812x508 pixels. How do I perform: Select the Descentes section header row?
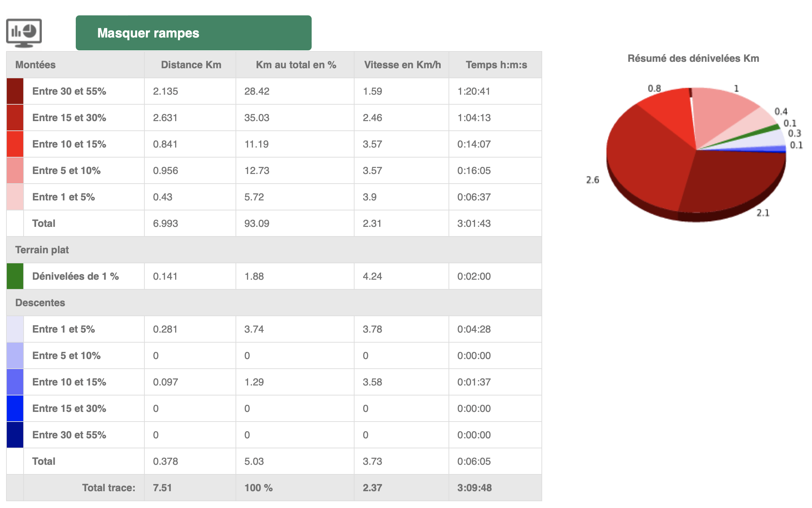pos(40,303)
